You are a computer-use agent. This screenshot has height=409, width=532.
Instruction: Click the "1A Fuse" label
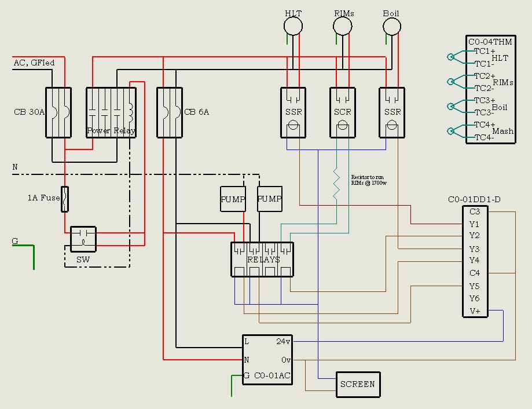click(44, 198)
